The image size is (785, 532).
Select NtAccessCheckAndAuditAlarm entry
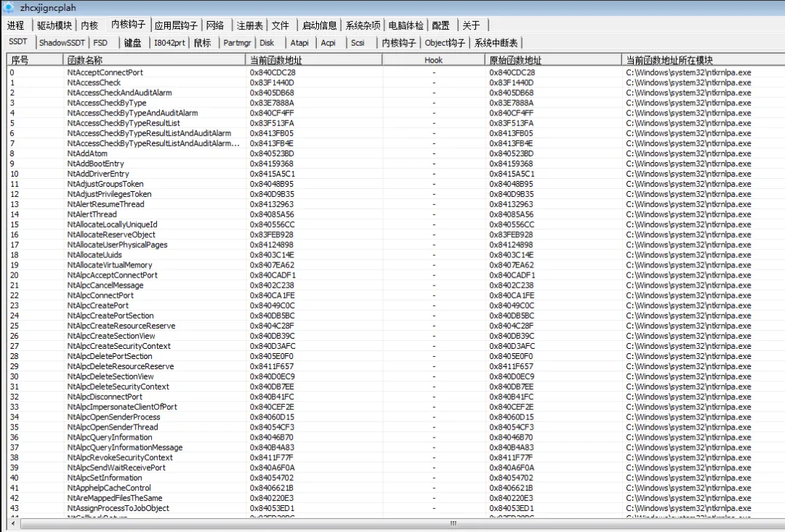pos(396,92)
